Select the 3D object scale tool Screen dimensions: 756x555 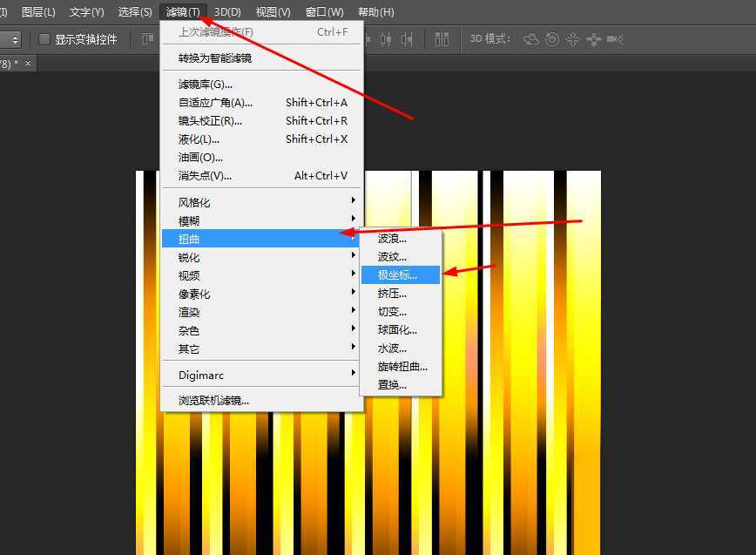pyautogui.click(x=615, y=39)
